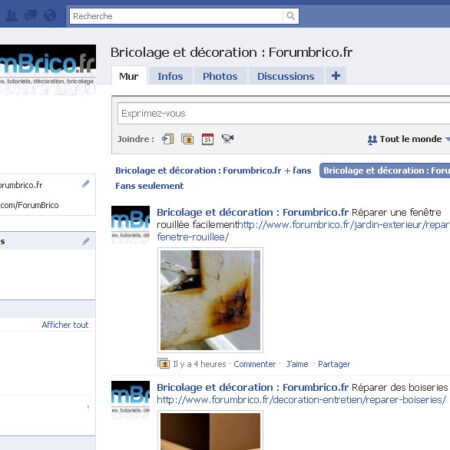Open the friend requests icon

click(11, 15)
